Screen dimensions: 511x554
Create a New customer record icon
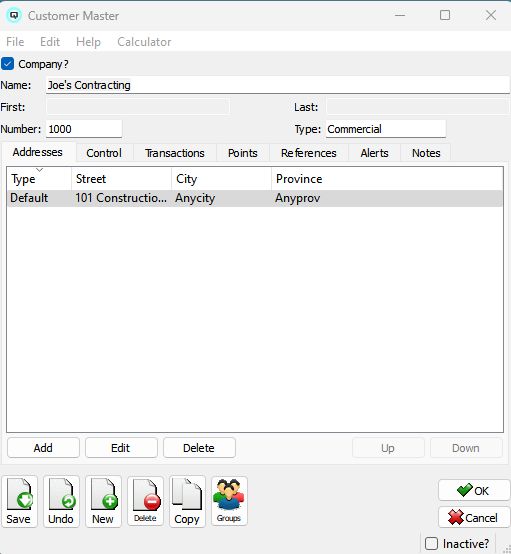tap(103, 501)
